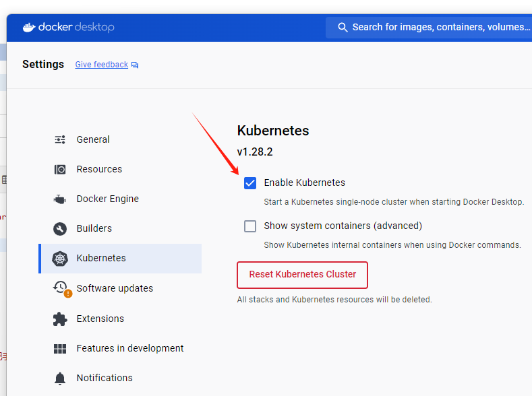
Task: Click the Extensions puzzle piece icon
Action: coord(60,319)
